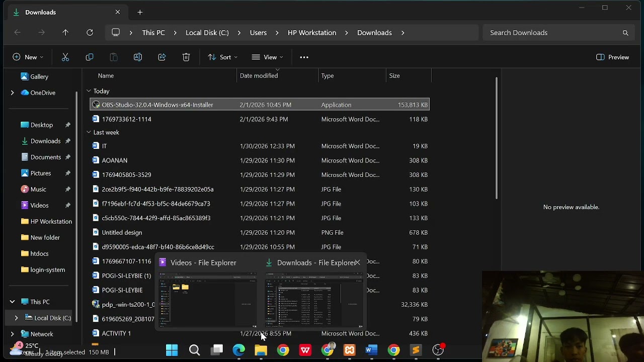Collapse the Today group

point(89,91)
